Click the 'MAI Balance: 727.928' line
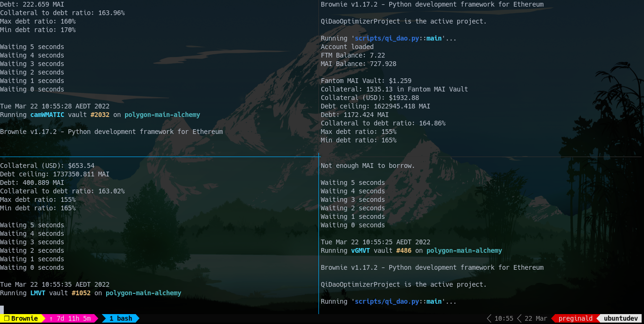The height and width of the screenshot is (324, 644). click(x=359, y=64)
